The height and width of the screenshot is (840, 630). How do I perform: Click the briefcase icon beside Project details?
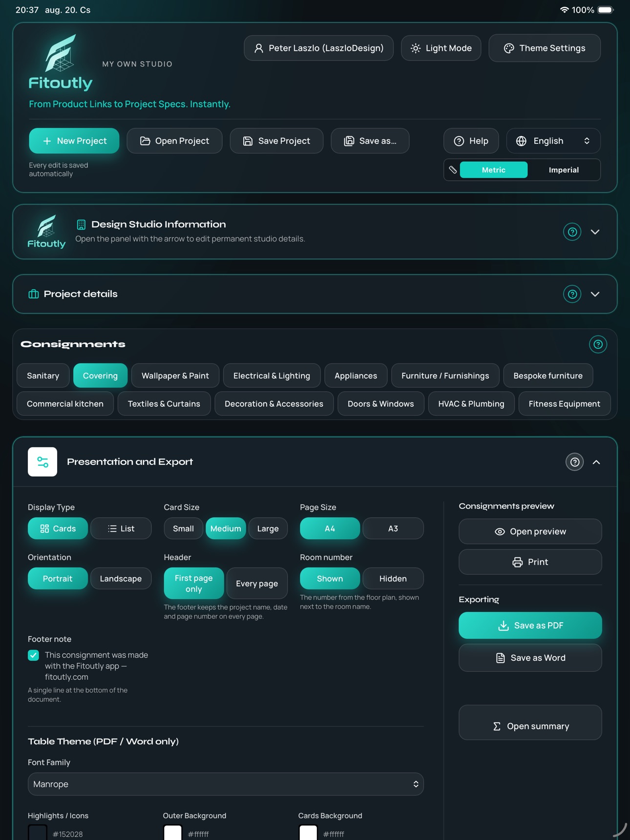(x=33, y=294)
